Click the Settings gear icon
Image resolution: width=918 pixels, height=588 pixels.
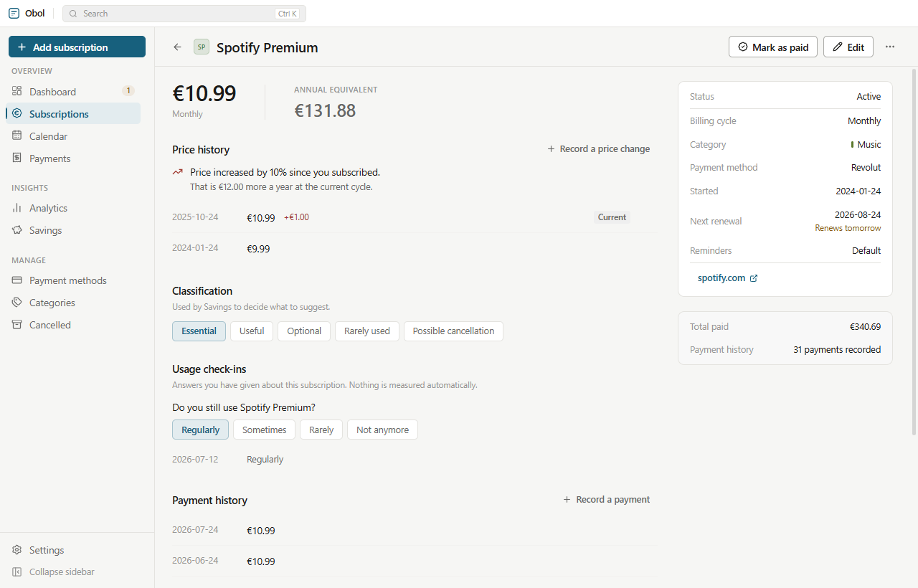[x=16, y=549]
